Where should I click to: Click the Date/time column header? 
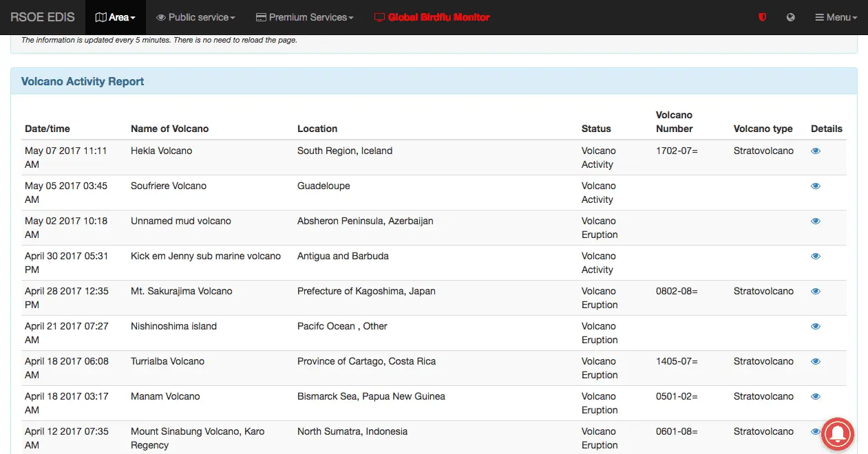tap(47, 129)
